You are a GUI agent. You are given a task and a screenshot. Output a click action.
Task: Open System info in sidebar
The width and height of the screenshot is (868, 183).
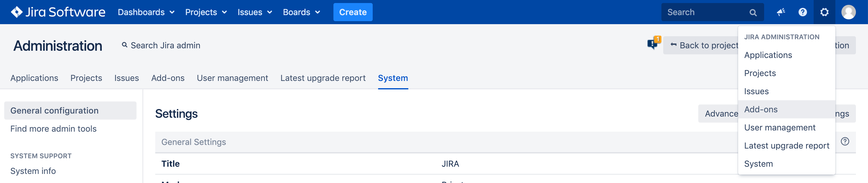coord(33,171)
